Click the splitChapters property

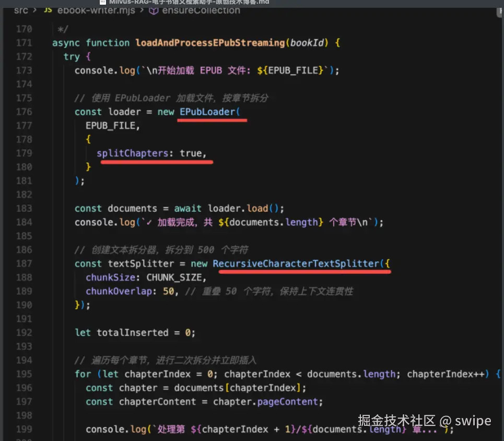133,154
